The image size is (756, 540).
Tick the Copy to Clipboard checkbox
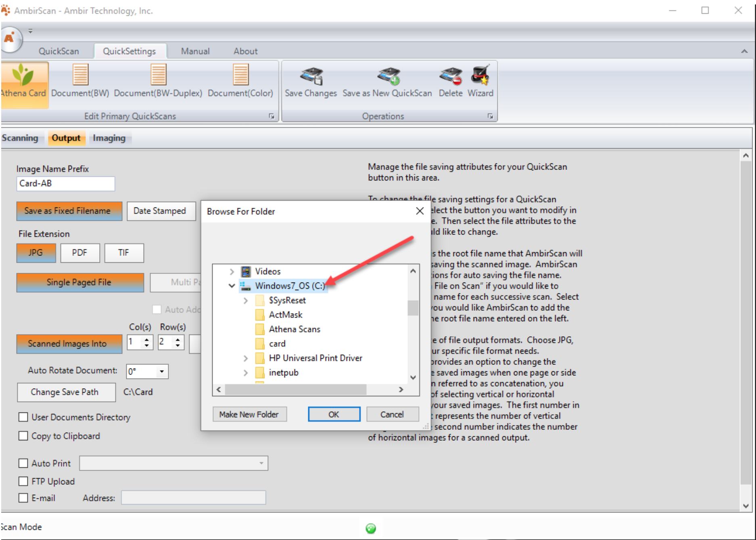click(x=23, y=436)
